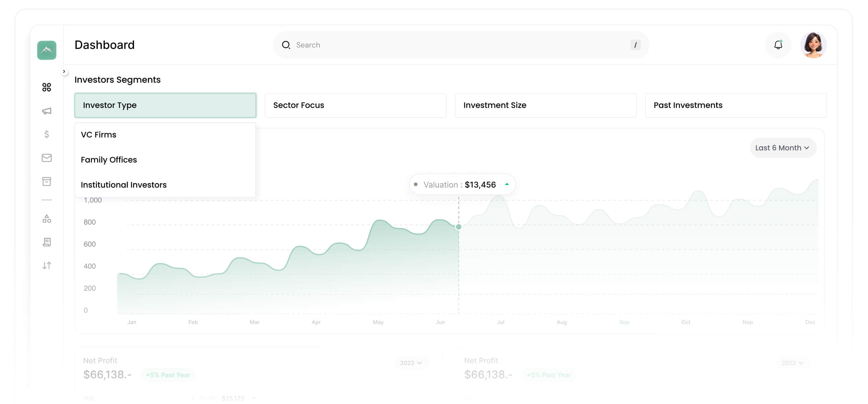Select the receipt document sidebar icon
868x404 pixels.
[x=47, y=242]
